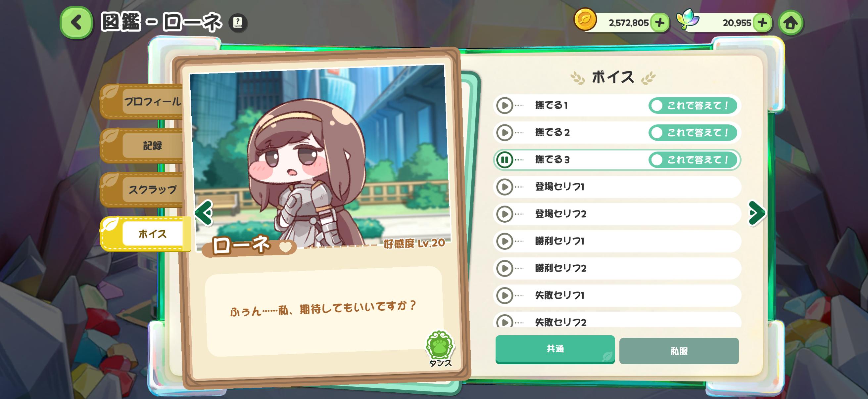
Task: Enable これで答えて for 撫でる1
Action: (x=693, y=106)
